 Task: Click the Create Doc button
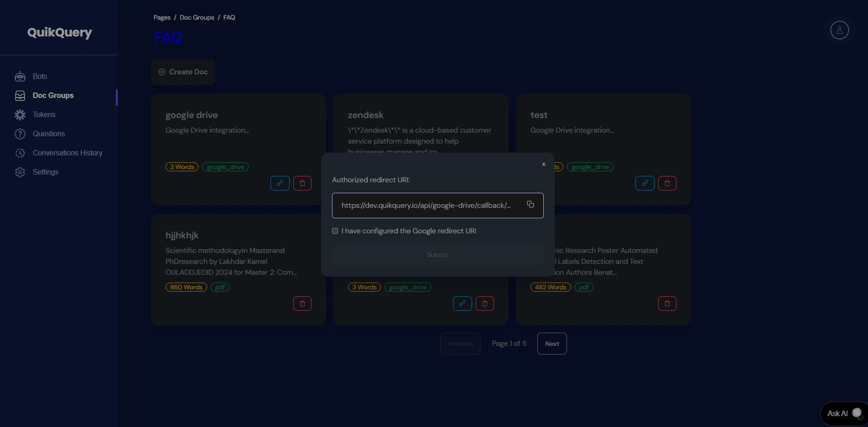click(182, 72)
